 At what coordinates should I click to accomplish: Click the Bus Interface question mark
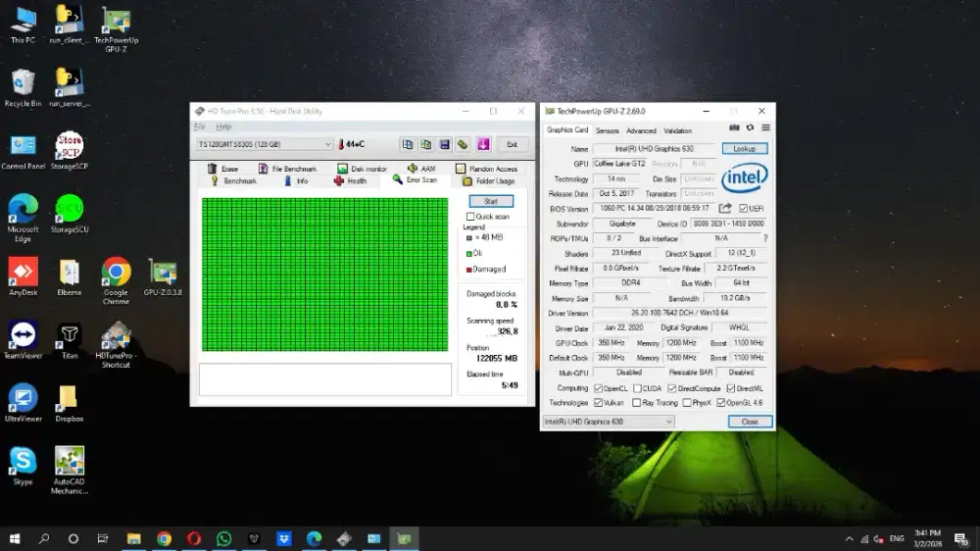(765, 238)
